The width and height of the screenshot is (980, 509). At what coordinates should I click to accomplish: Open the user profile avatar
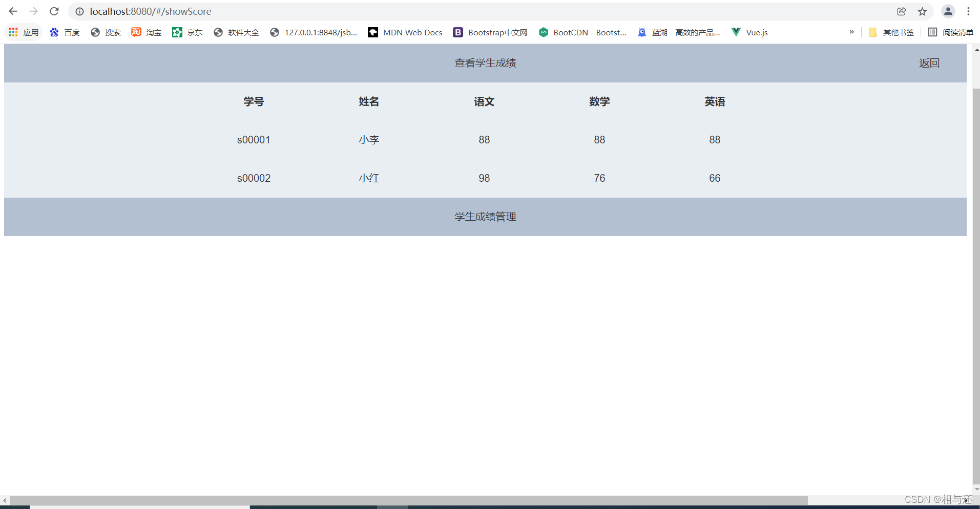point(948,11)
